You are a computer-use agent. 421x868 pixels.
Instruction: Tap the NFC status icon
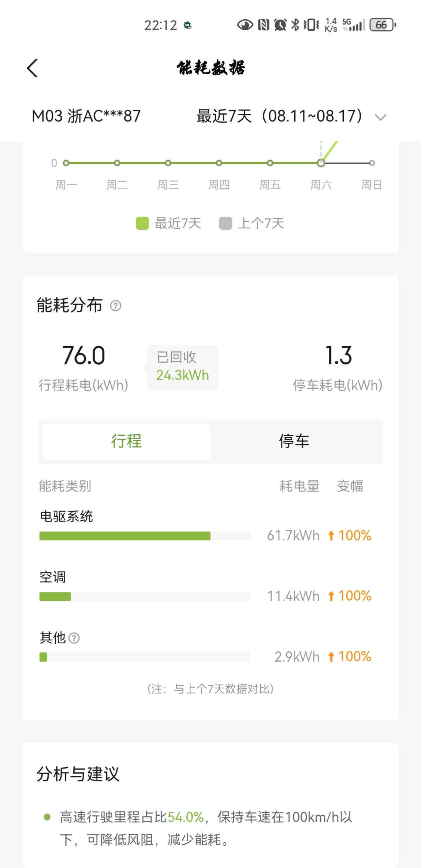[x=264, y=25]
